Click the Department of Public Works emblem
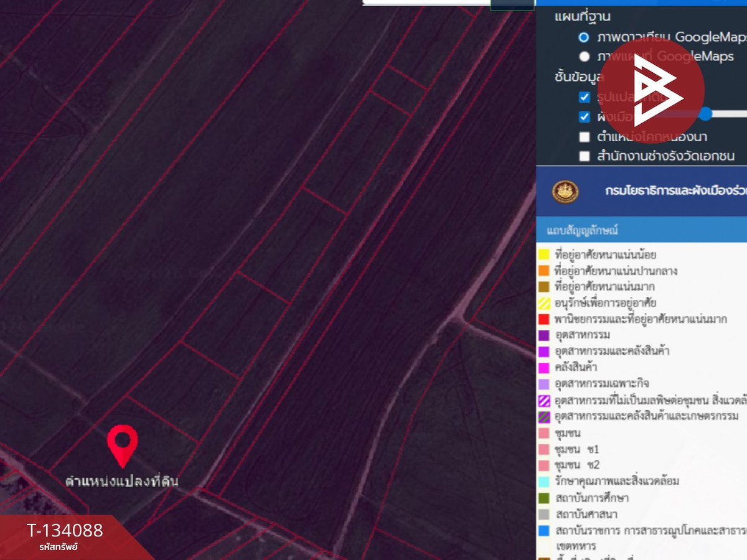747x560 pixels. coord(565,191)
